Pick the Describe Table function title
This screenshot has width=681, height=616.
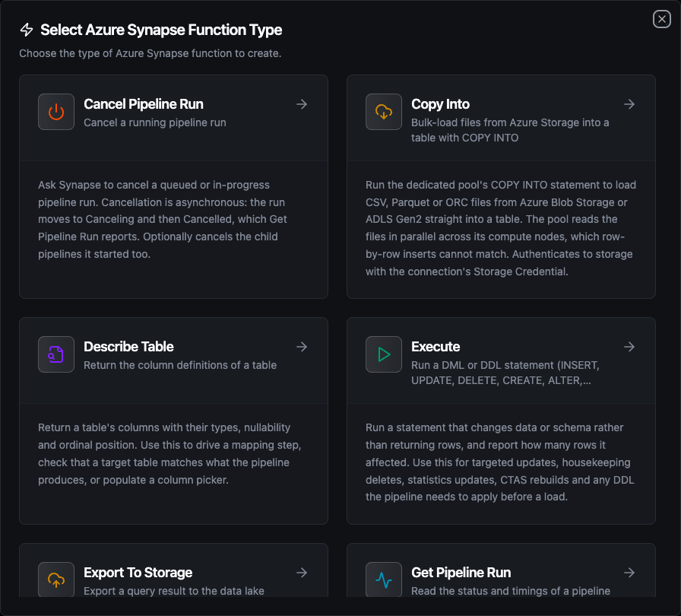pyautogui.click(x=128, y=347)
